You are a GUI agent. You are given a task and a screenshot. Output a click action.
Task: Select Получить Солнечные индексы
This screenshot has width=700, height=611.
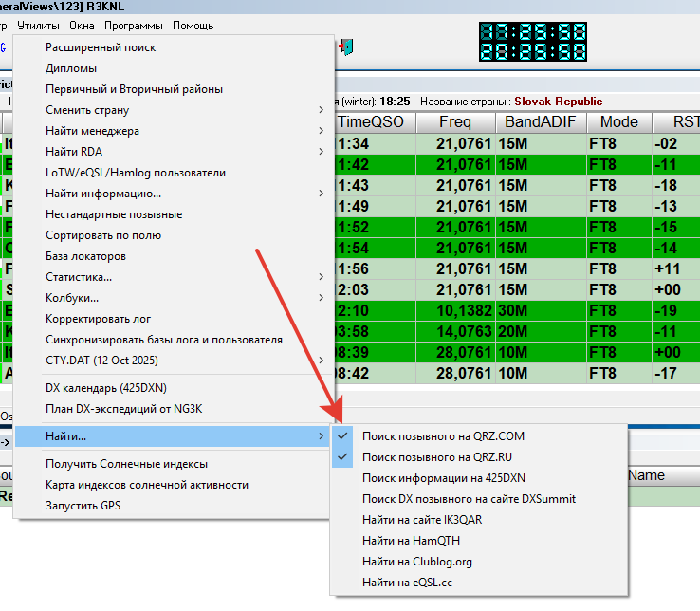[175, 464]
